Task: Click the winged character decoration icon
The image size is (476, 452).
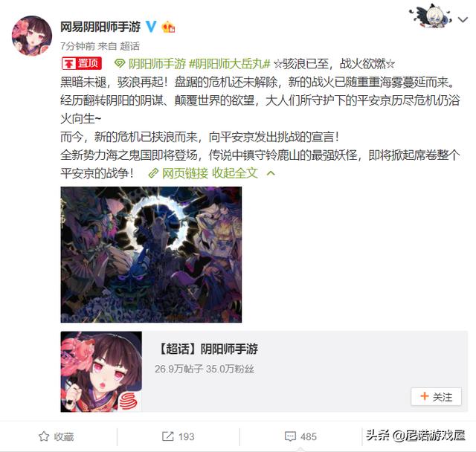Action: 431,16
